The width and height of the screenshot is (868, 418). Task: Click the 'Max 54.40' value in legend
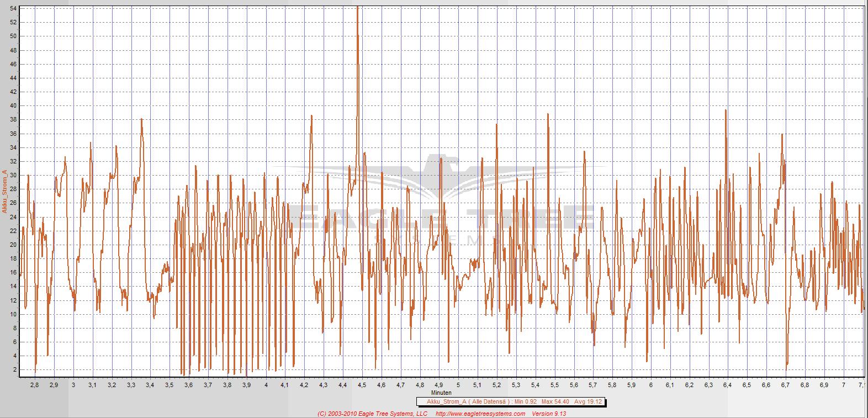(x=555, y=402)
